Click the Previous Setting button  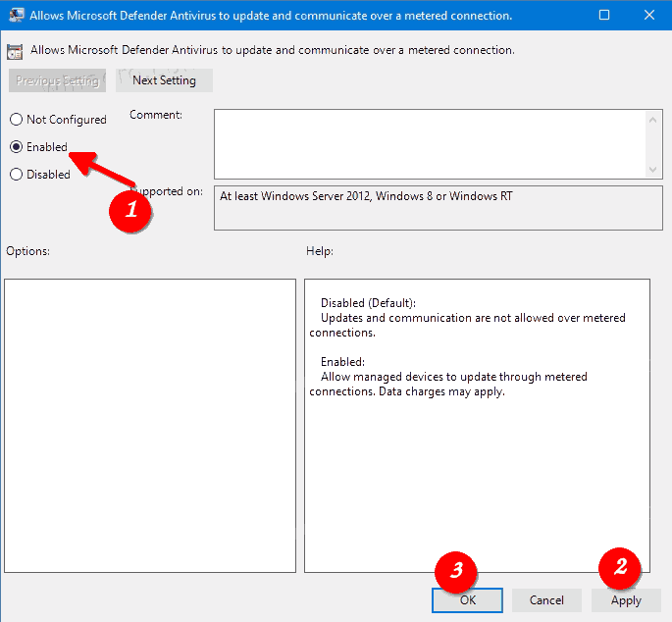click(58, 80)
